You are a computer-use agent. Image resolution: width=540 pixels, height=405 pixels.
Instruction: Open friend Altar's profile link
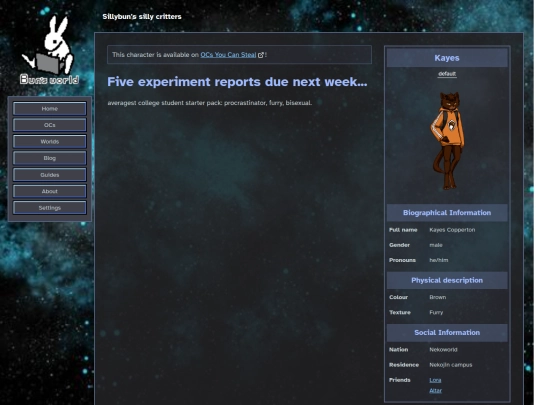pyautogui.click(x=436, y=391)
